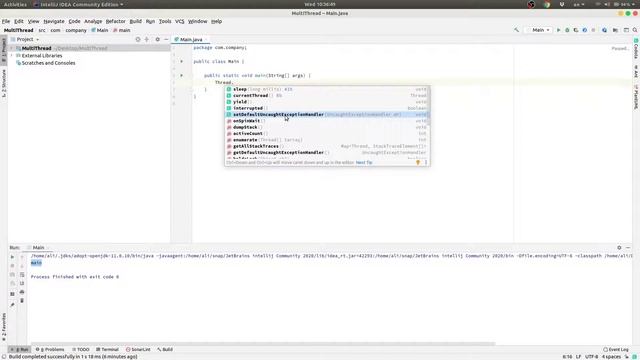This screenshot has height=360, width=640.
Task: Start debugging with the bug icon
Action: tap(567, 30)
